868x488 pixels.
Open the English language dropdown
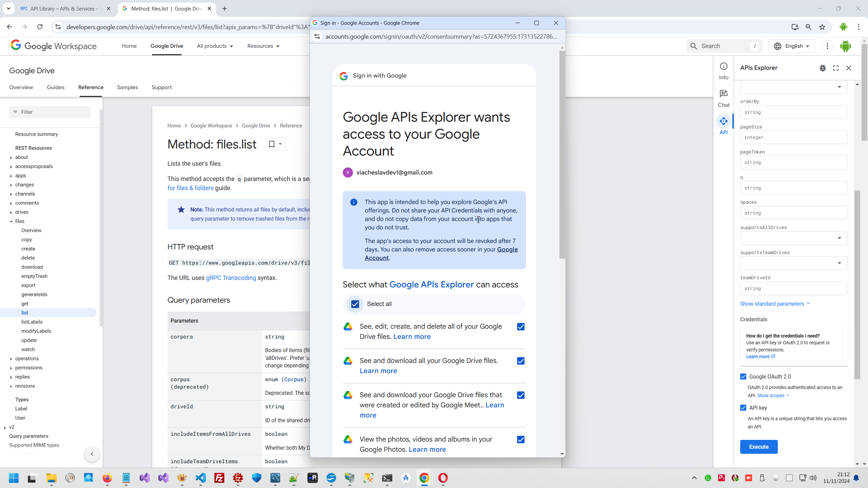tap(792, 46)
